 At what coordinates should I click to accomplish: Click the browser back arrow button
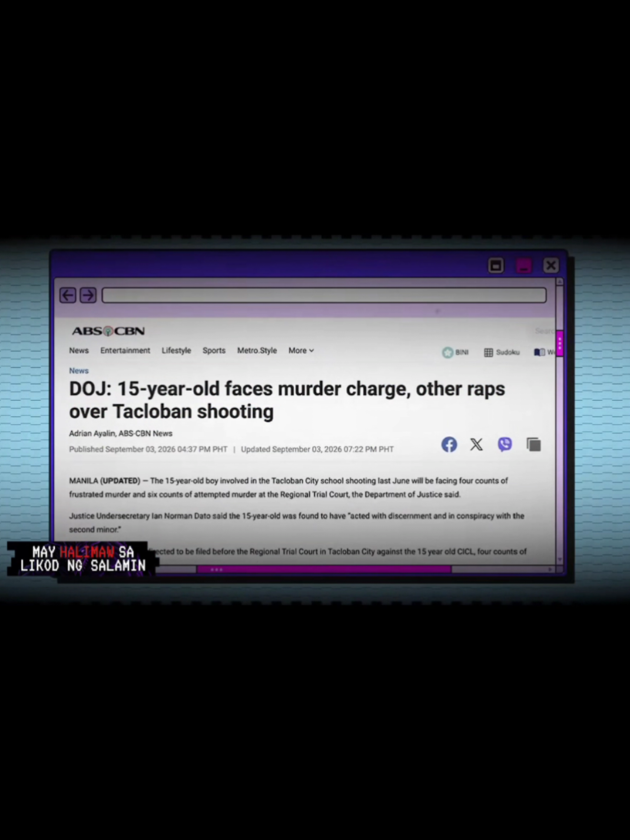pyautogui.click(x=68, y=295)
